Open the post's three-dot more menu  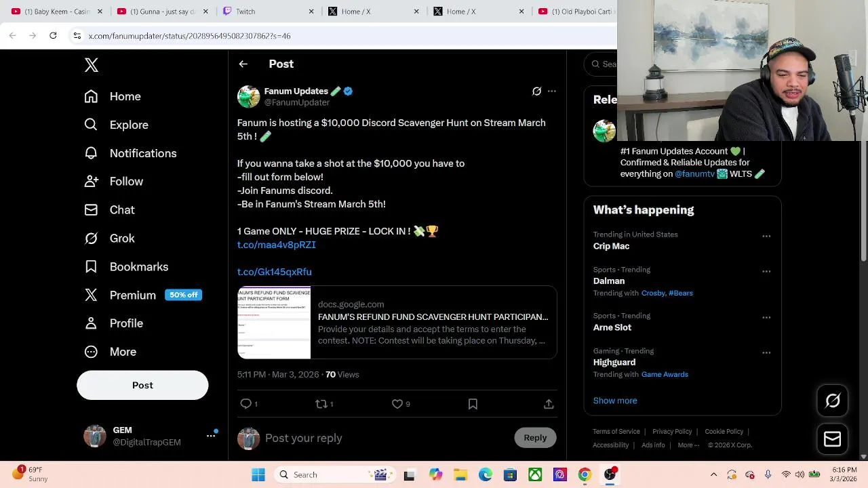(x=552, y=91)
